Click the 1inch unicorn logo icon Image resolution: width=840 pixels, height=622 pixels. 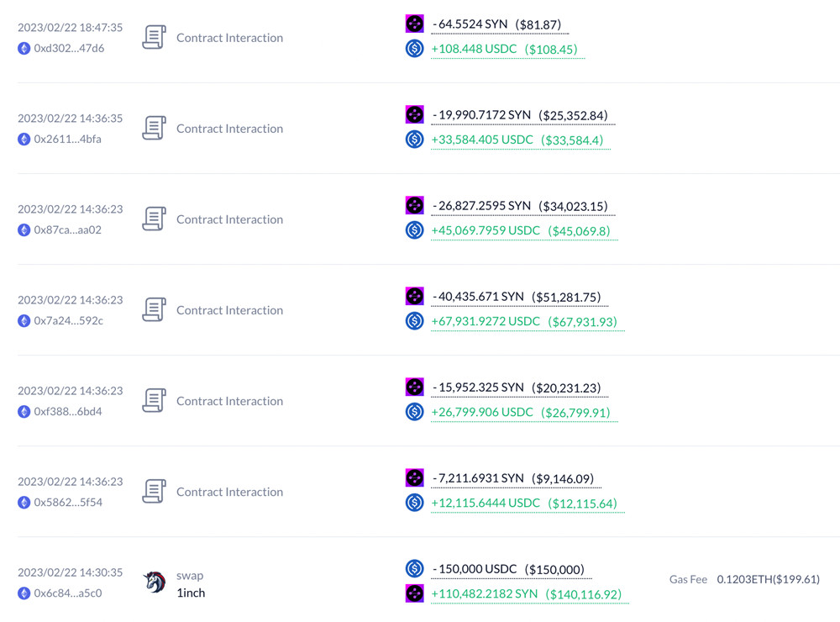click(154, 583)
